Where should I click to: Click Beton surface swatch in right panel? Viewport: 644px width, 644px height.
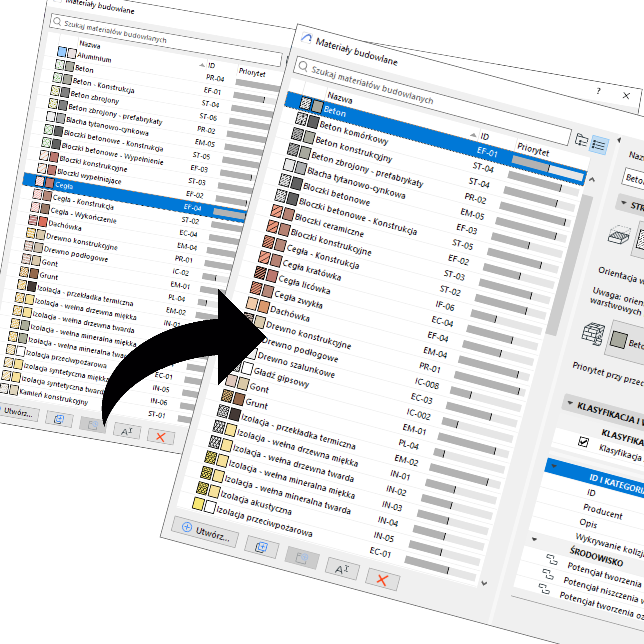618,339
